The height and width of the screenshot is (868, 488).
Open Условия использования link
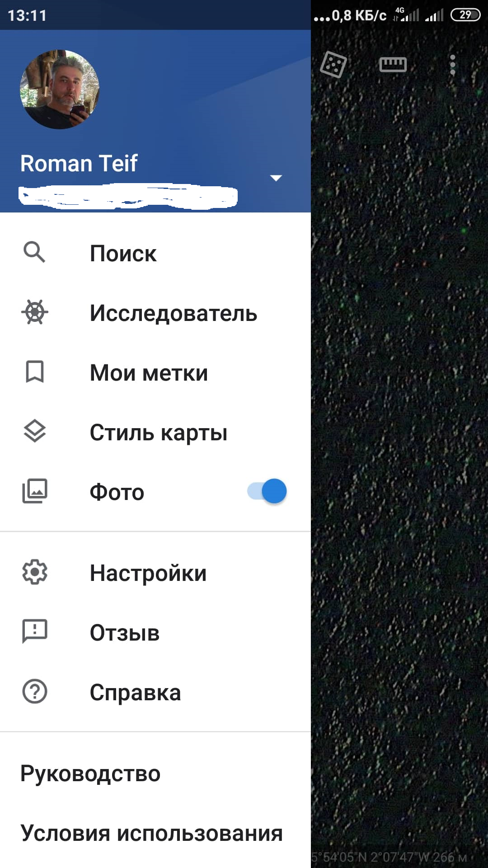click(x=152, y=833)
